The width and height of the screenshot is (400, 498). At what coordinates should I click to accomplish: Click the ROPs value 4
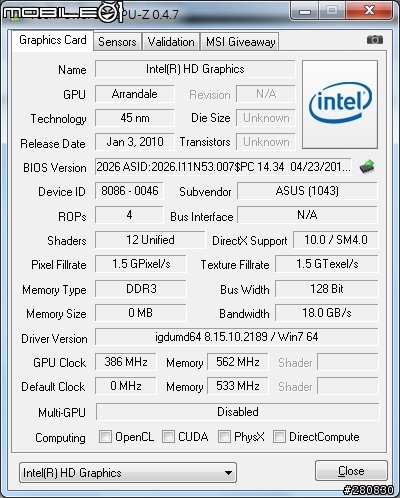(129, 215)
